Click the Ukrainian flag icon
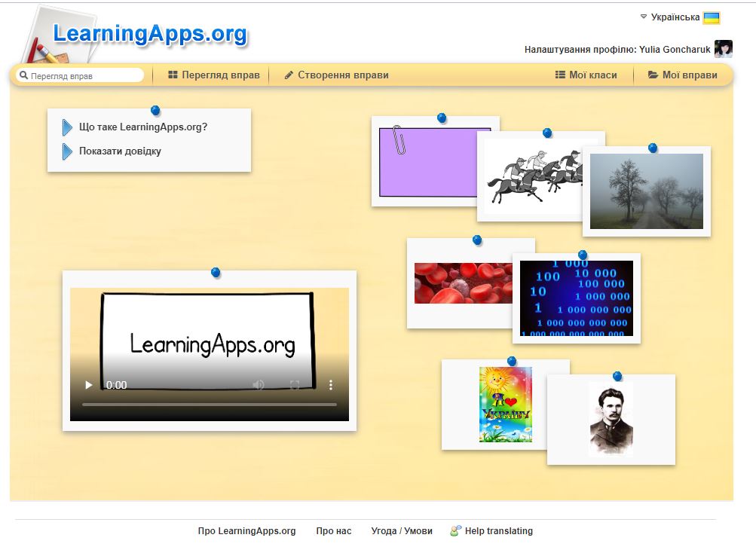The width and height of the screenshot is (756, 556). (712, 18)
